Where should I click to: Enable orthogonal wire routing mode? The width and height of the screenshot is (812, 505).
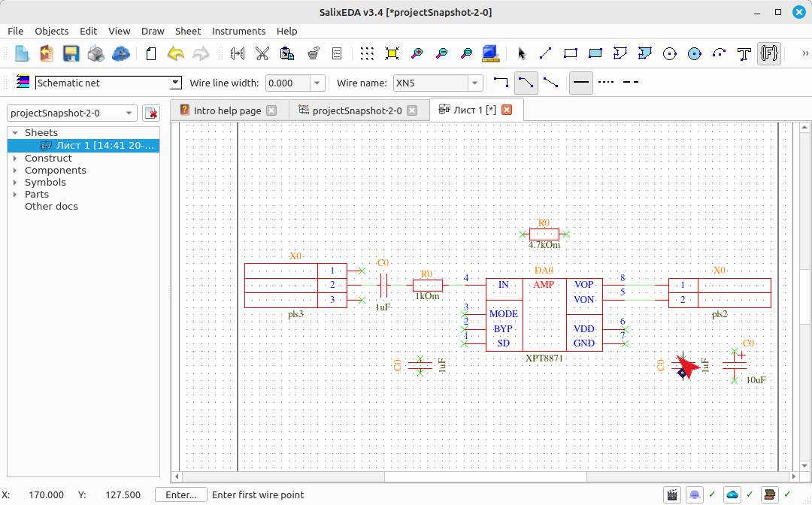[x=501, y=83]
